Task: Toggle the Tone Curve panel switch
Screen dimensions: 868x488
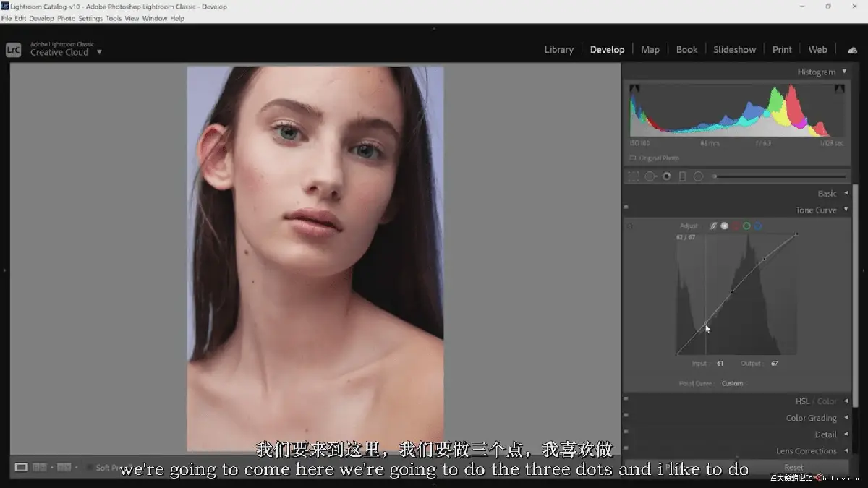Action: pos(626,207)
